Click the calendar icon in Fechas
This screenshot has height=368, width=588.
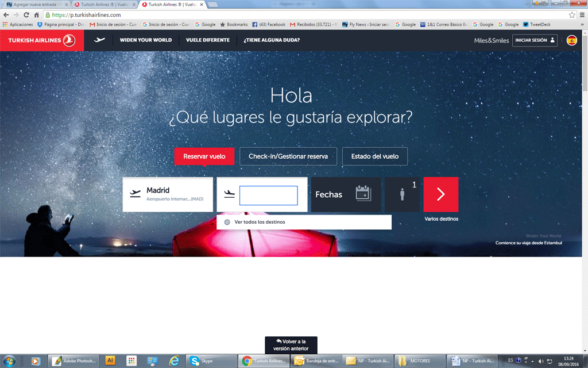[363, 194]
